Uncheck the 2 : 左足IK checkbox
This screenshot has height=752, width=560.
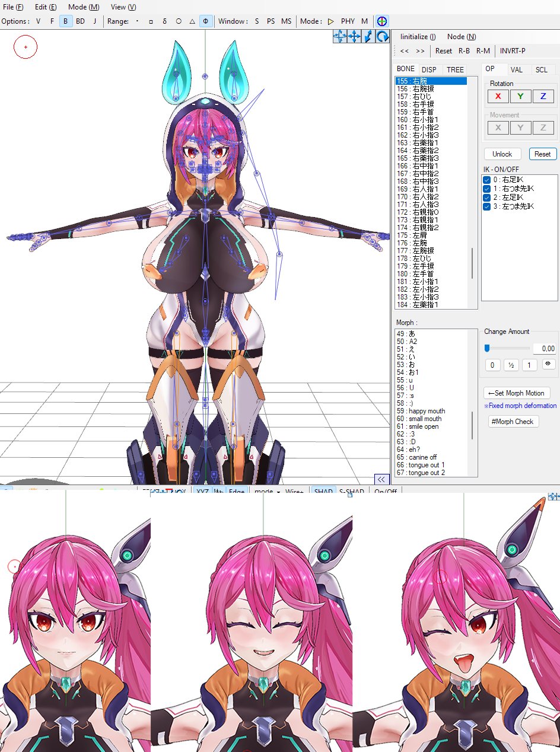(x=486, y=197)
